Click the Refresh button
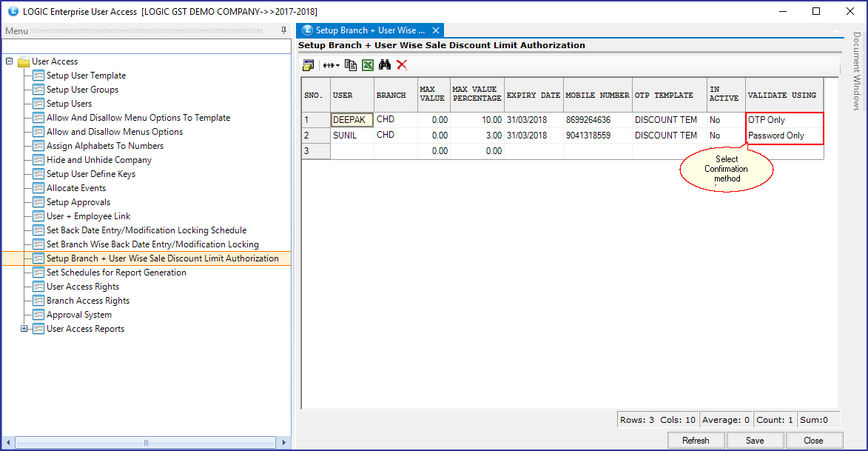 696,441
